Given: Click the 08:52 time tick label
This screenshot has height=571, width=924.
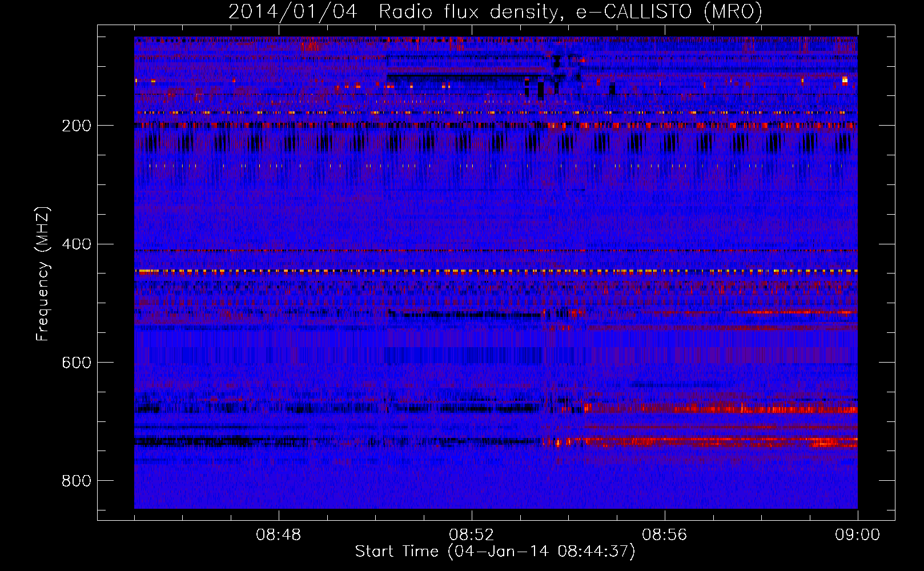Looking at the screenshot, I should pyautogui.click(x=472, y=535).
